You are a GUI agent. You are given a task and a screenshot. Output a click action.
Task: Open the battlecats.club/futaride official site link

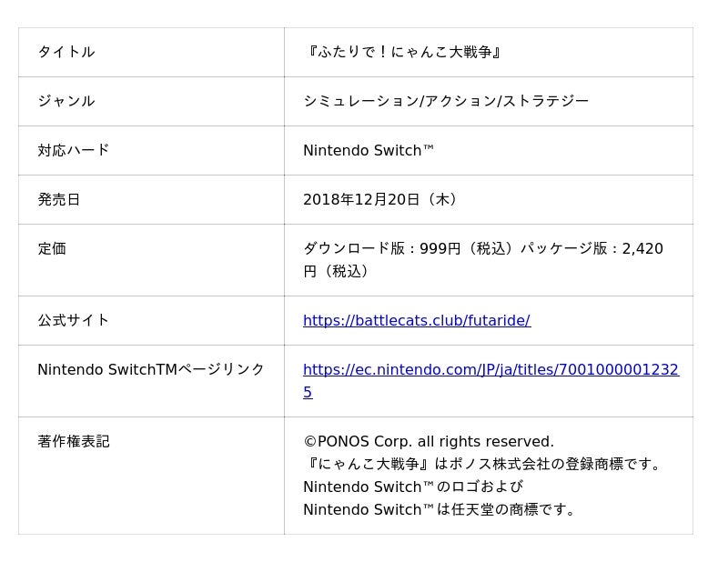pyautogui.click(x=416, y=320)
